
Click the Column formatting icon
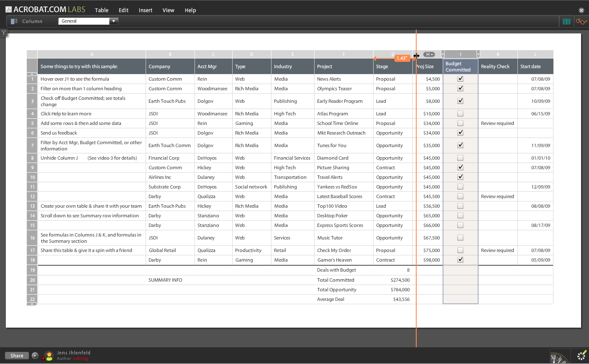15,21
